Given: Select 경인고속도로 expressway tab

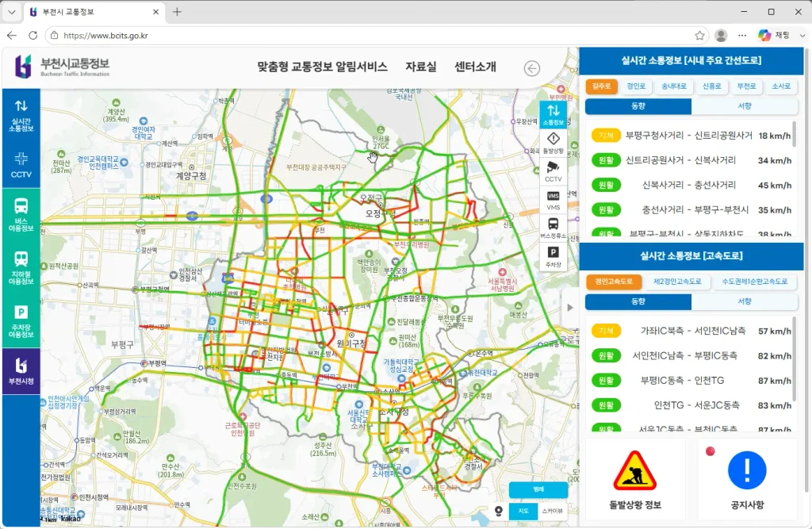Looking at the screenshot, I should pyautogui.click(x=614, y=282).
